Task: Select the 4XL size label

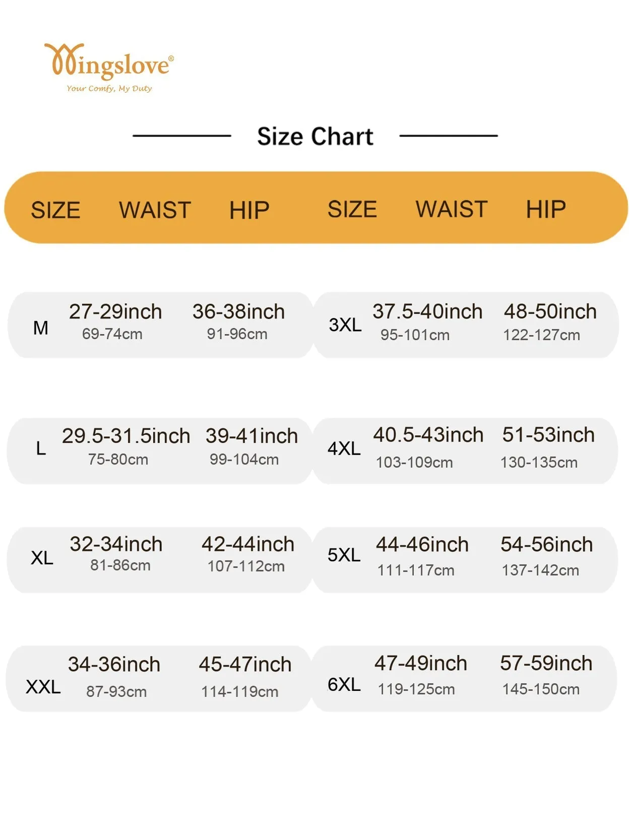Action: coord(344,448)
